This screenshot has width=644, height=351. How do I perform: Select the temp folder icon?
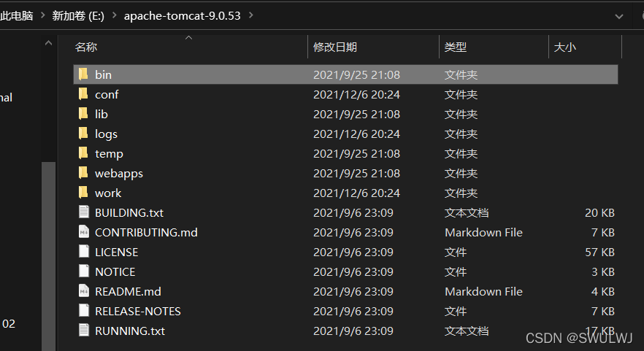pyautogui.click(x=83, y=153)
